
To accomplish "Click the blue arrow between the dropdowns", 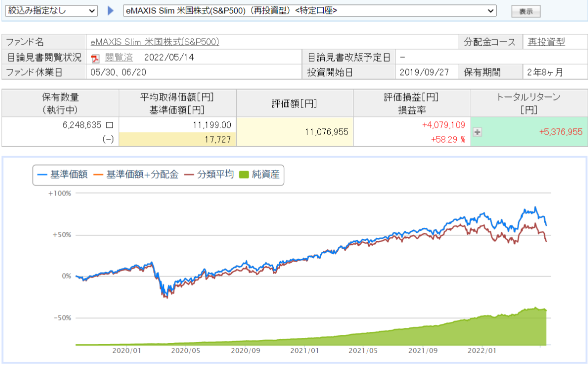I will (110, 10).
